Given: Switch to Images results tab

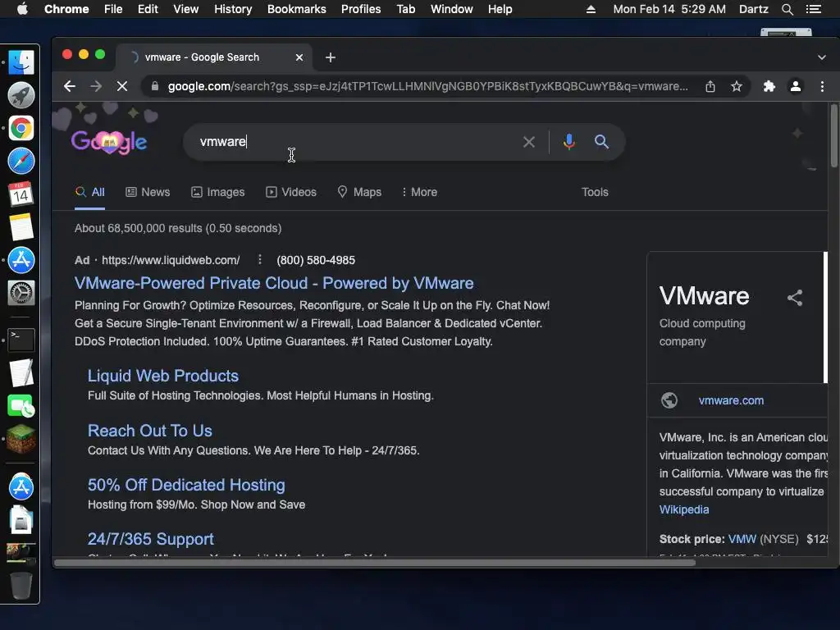Looking at the screenshot, I should click(x=218, y=192).
